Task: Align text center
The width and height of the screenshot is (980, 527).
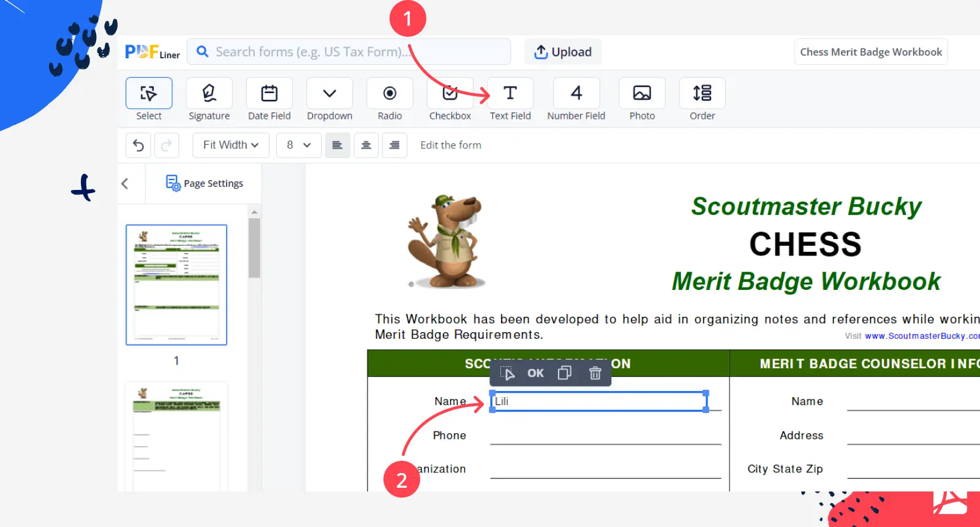Action: click(366, 145)
